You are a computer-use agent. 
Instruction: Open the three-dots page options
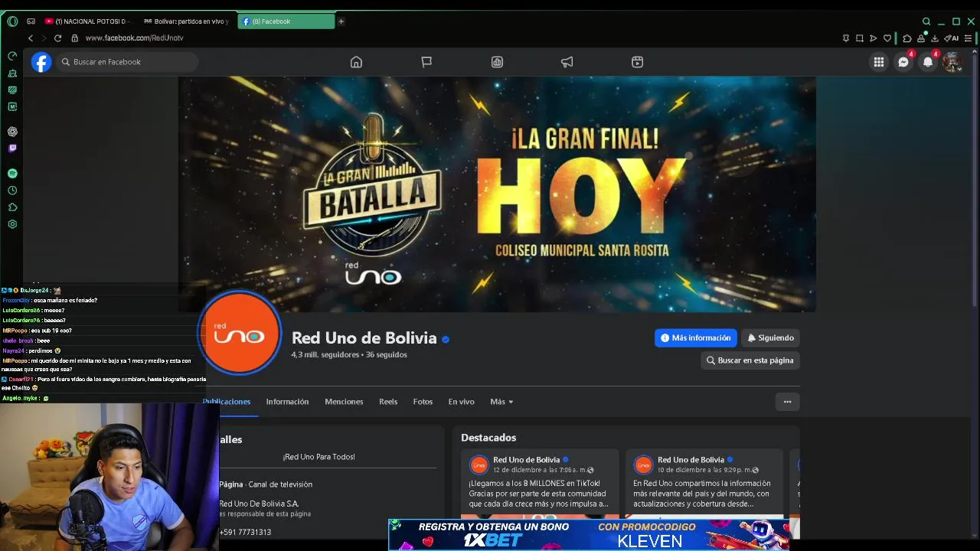tap(787, 402)
